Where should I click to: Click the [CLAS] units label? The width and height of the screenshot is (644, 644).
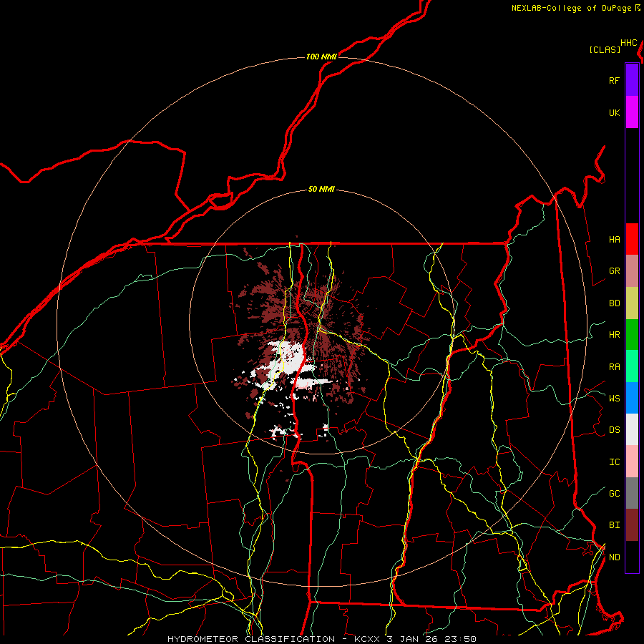[x=605, y=49]
